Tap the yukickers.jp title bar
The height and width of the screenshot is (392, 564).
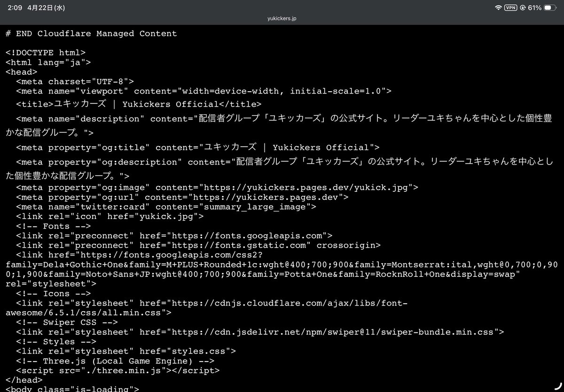click(x=281, y=18)
